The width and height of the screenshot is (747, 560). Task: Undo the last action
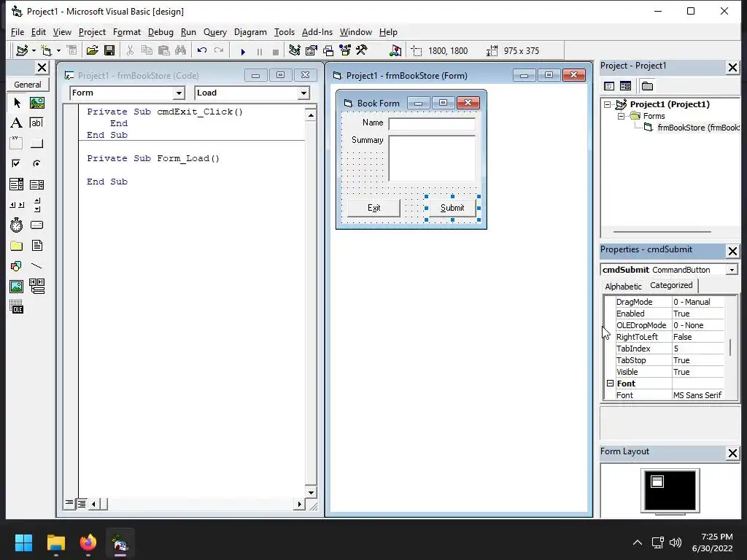(201, 50)
